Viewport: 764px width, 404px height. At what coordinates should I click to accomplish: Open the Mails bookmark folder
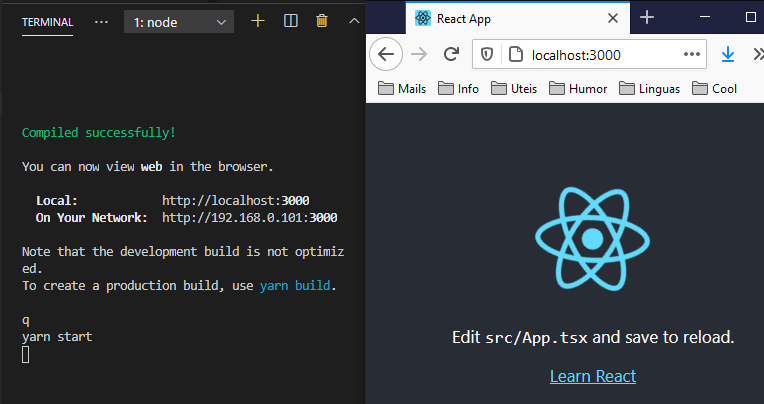coord(402,89)
